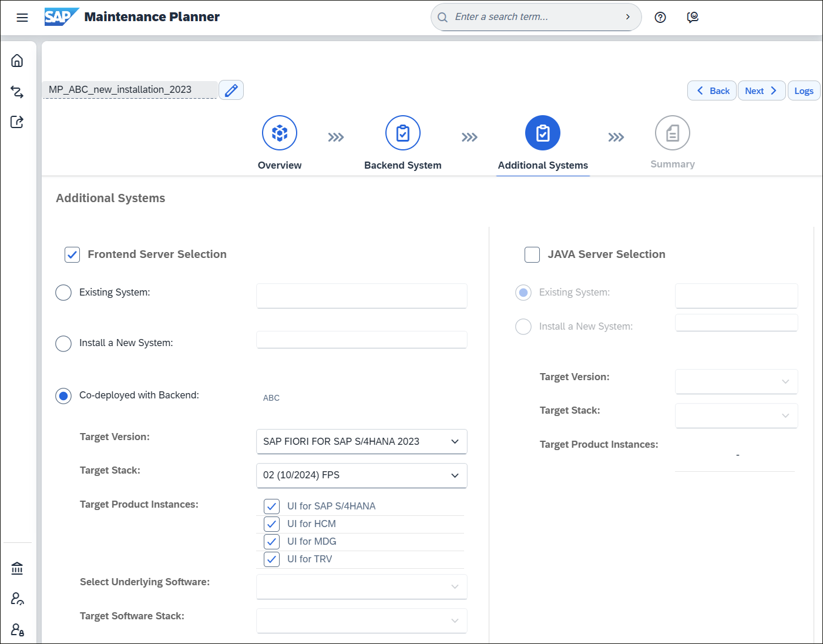The height and width of the screenshot is (644, 823).
Task: Open Select Underlying Software dropdown
Action: 362,586
